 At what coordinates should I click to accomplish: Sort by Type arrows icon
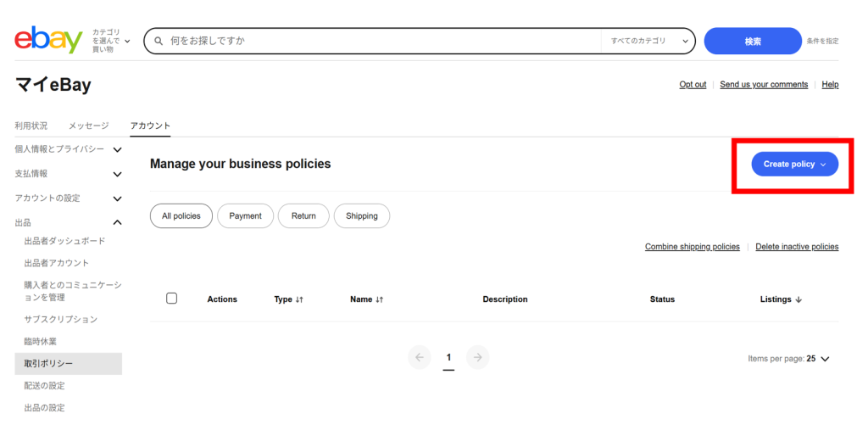[x=299, y=299]
